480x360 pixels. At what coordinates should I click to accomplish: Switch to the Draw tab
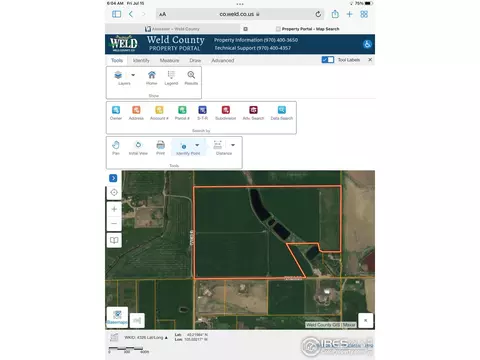[x=195, y=60]
